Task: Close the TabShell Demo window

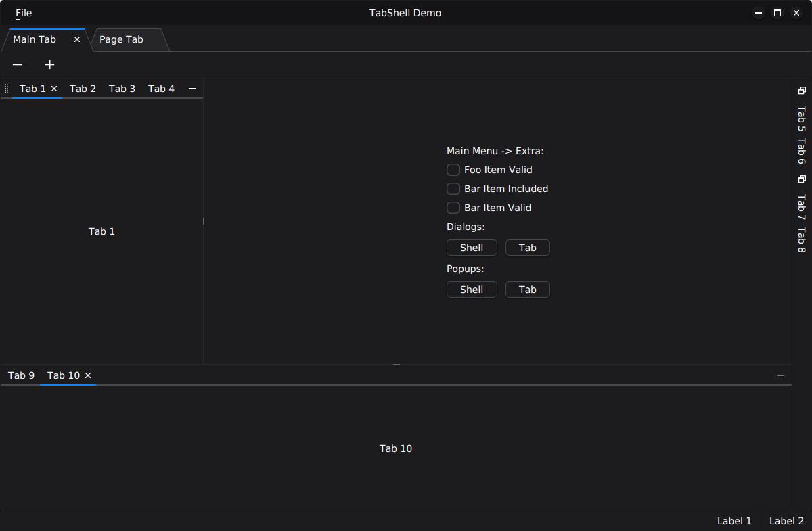Action: click(x=796, y=13)
